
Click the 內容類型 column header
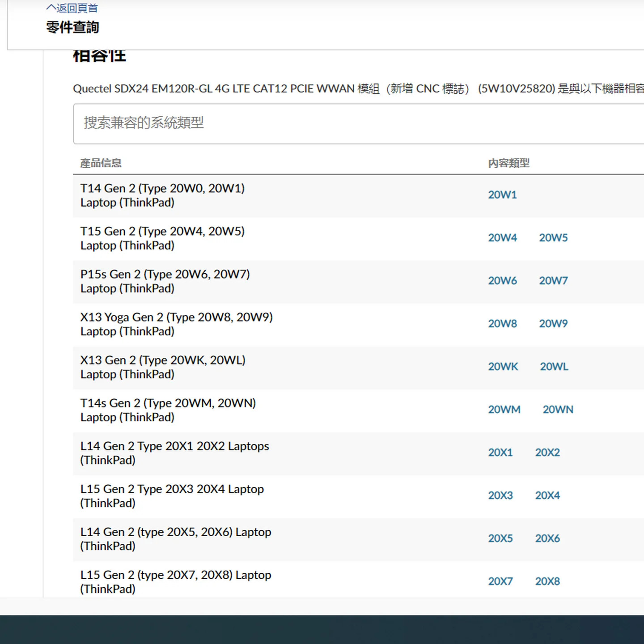point(508,163)
